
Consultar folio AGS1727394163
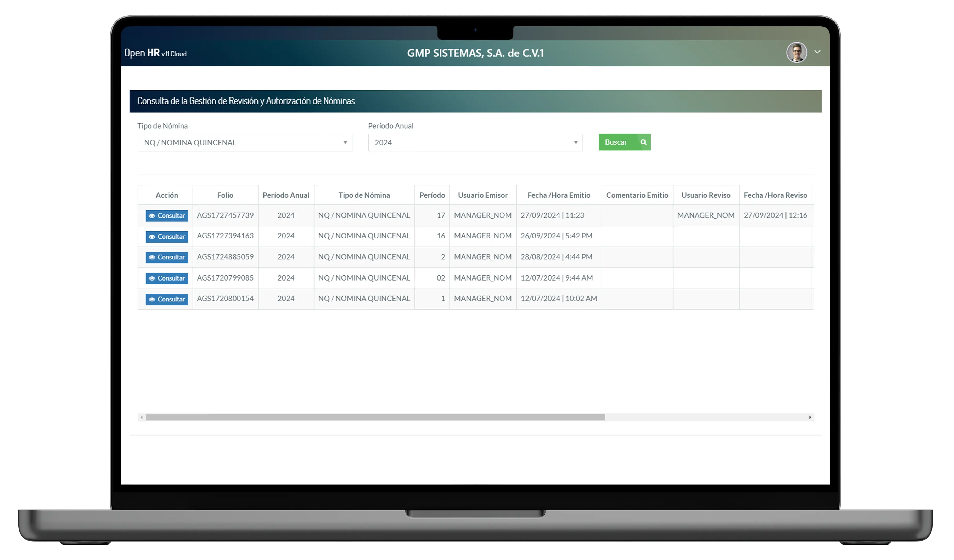click(167, 237)
